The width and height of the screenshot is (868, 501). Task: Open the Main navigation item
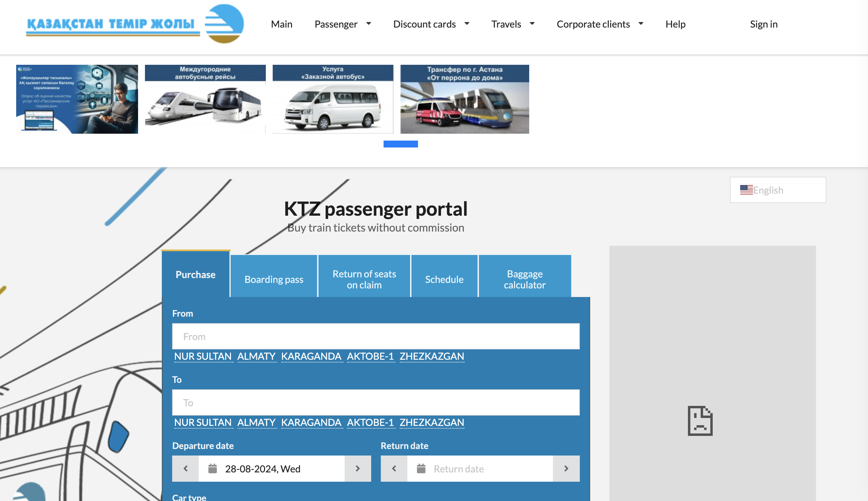coord(282,24)
